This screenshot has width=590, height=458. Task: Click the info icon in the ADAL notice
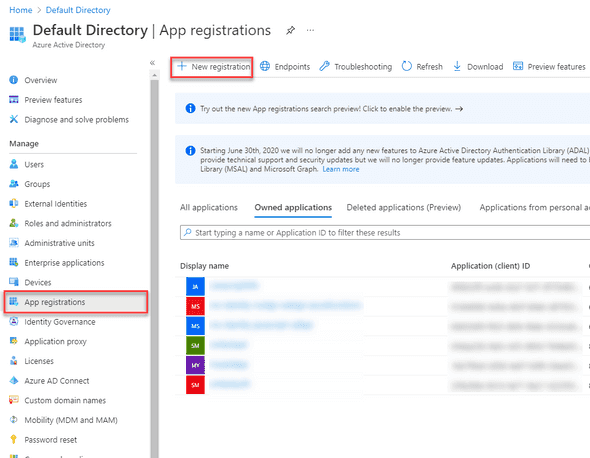[190, 151]
